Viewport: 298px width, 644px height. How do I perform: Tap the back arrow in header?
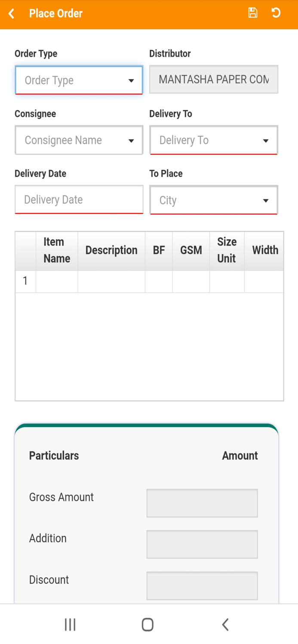[12, 14]
